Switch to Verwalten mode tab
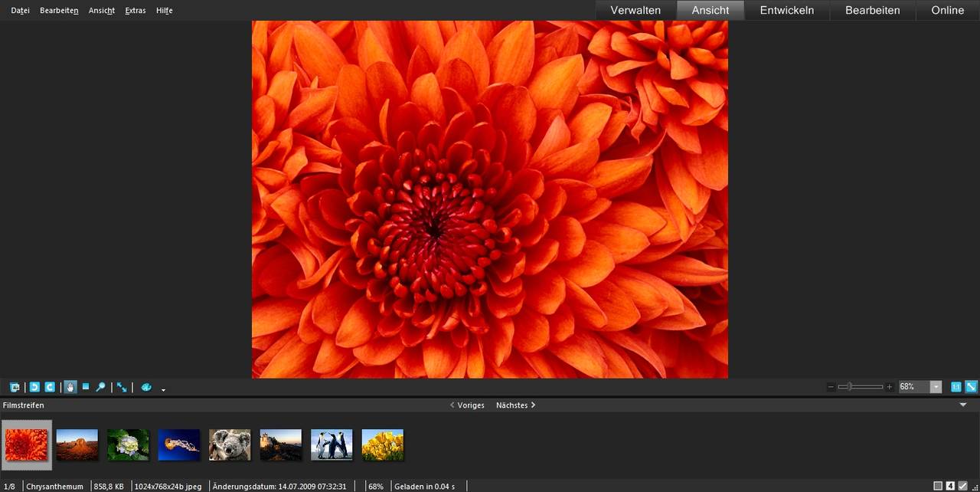 coord(635,10)
